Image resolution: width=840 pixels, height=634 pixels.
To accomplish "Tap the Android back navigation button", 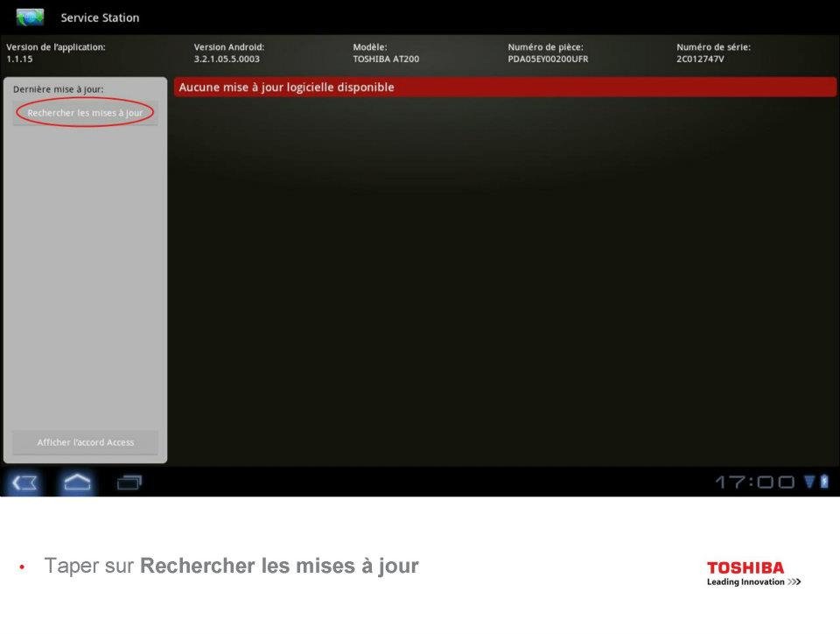I will click(24, 482).
